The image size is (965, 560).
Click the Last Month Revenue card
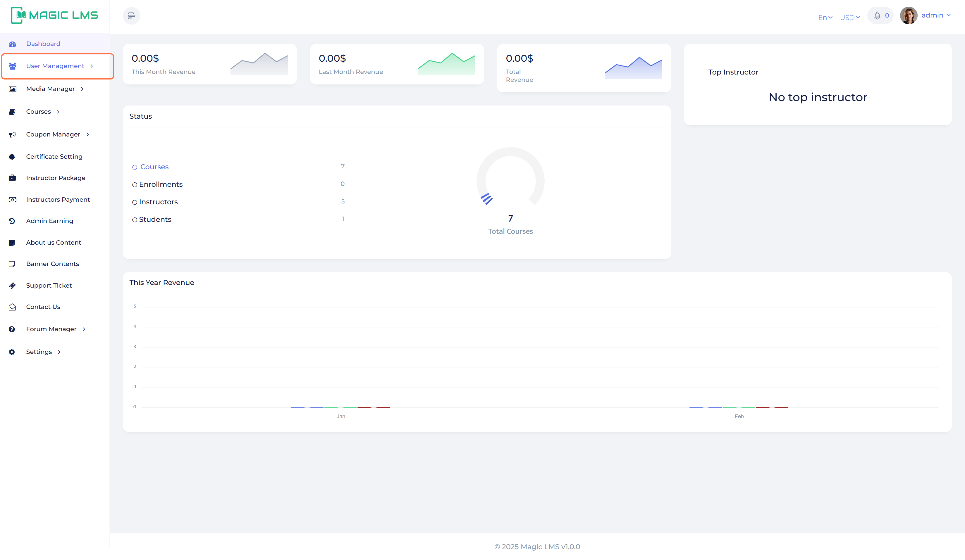click(397, 64)
